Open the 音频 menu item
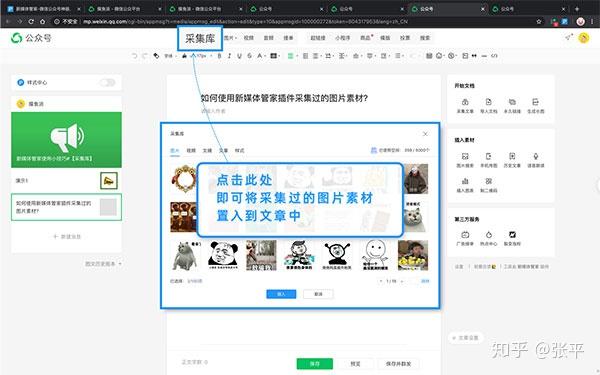This screenshot has height=375, width=600. [x=269, y=38]
